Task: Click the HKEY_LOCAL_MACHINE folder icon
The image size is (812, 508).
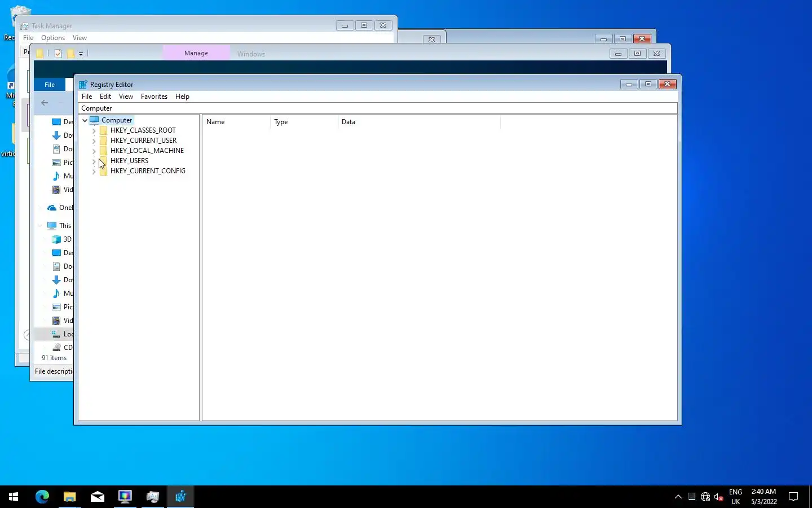Action: tap(103, 151)
